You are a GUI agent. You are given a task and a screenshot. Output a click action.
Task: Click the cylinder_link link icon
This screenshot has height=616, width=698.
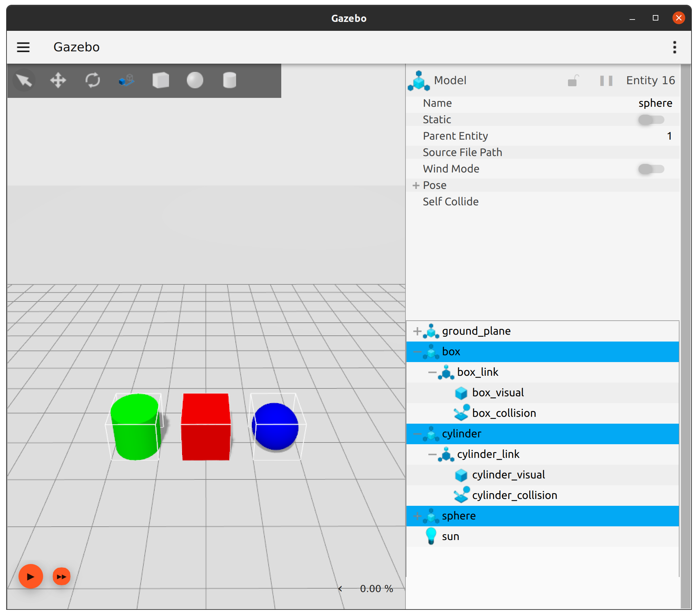pos(446,454)
